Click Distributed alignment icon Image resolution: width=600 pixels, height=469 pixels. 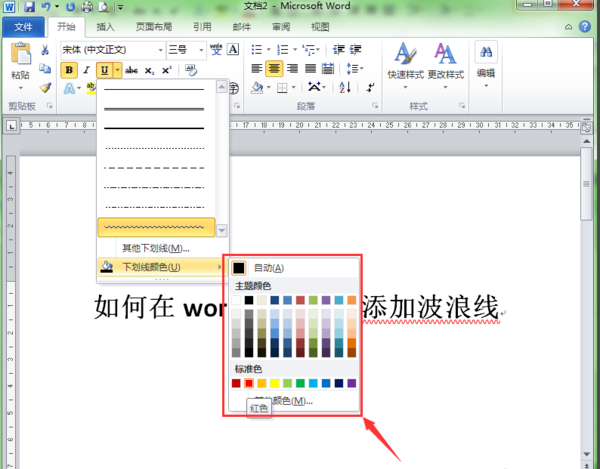coord(328,68)
